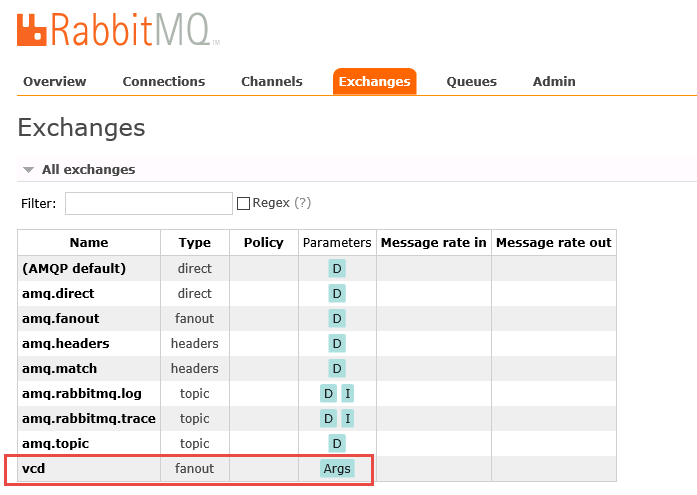Screen dimensions: 697x495
Task: Click the D badge for amq.direct
Action: [x=337, y=293]
